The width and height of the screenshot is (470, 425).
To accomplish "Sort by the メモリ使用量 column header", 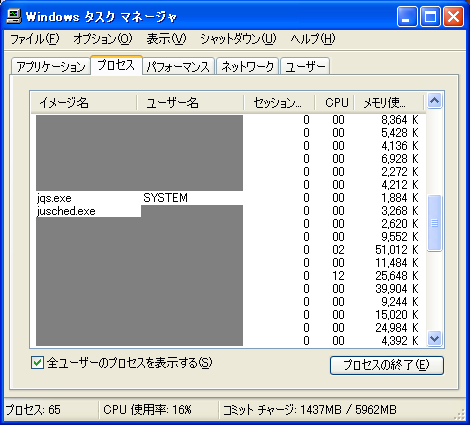I will [389, 102].
